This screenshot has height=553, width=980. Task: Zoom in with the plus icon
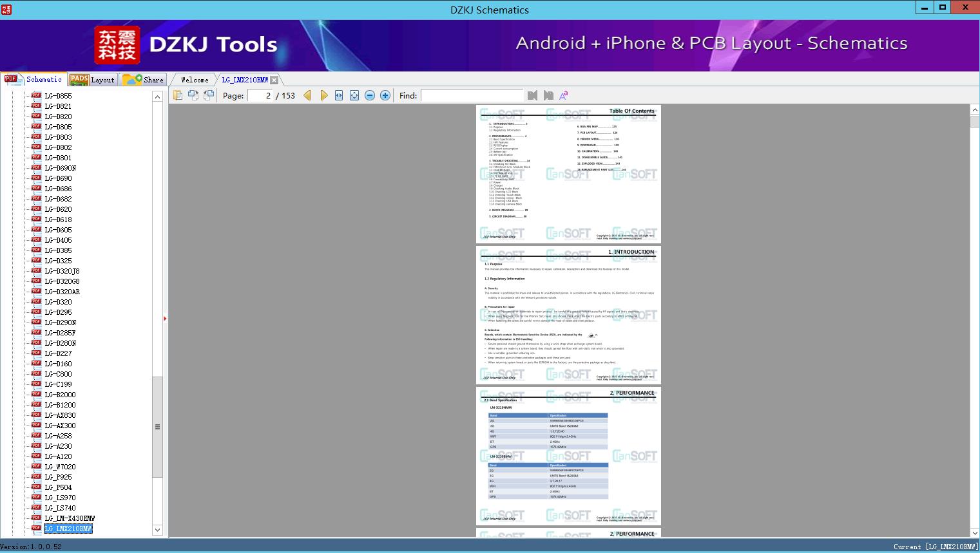click(x=385, y=95)
